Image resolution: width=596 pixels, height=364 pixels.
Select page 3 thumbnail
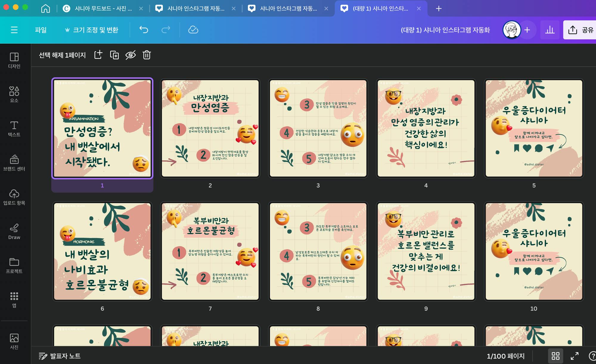(318, 128)
